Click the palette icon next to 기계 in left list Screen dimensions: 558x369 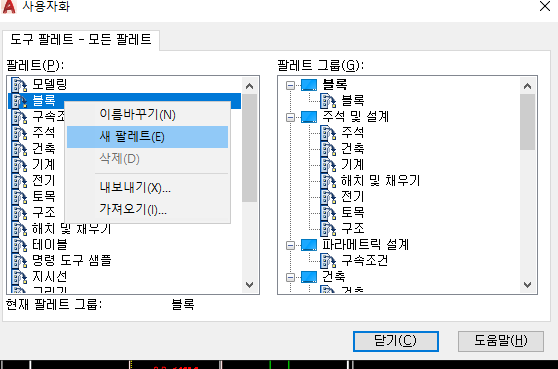19,165
